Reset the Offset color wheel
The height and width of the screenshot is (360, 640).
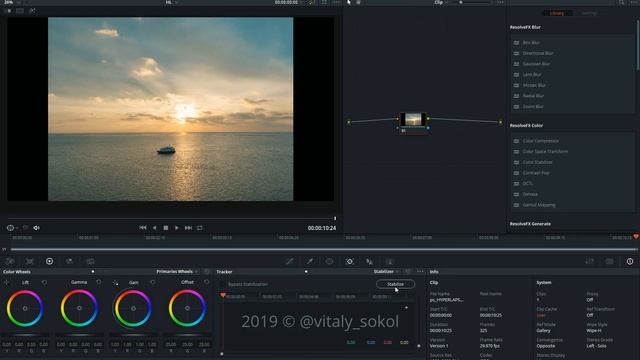coord(207,282)
